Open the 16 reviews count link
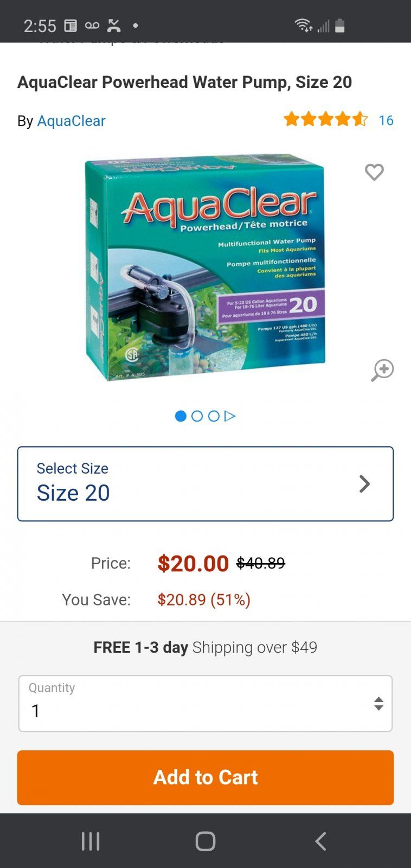The width and height of the screenshot is (411, 868). pyautogui.click(x=386, y=120)
